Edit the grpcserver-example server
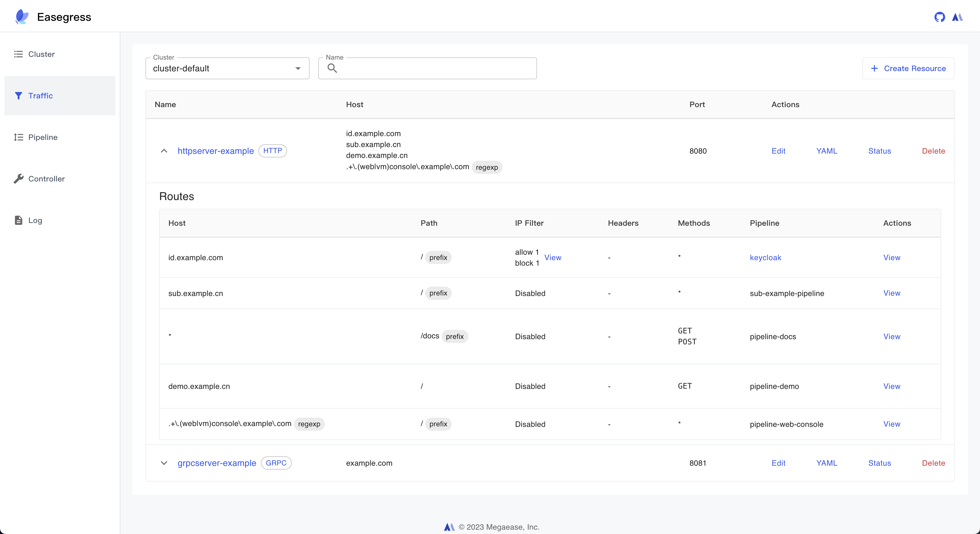The image size is (980, 534). click(x=779, y=463)
